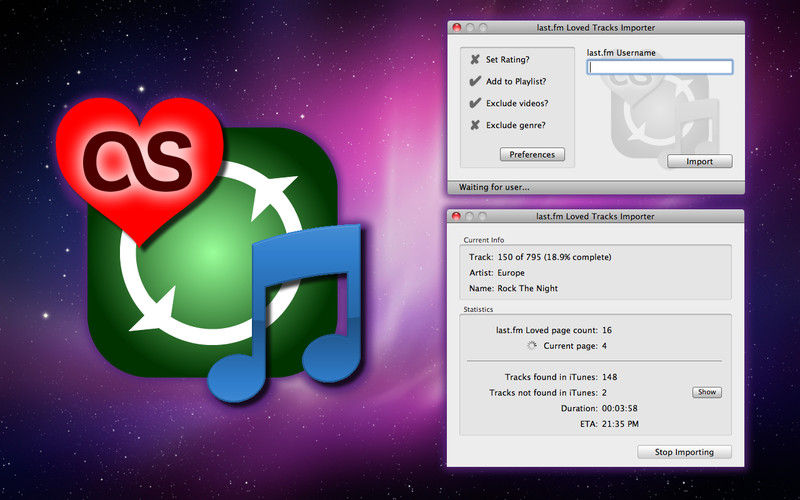Focus the last.fm Username input field

[660, 67]
